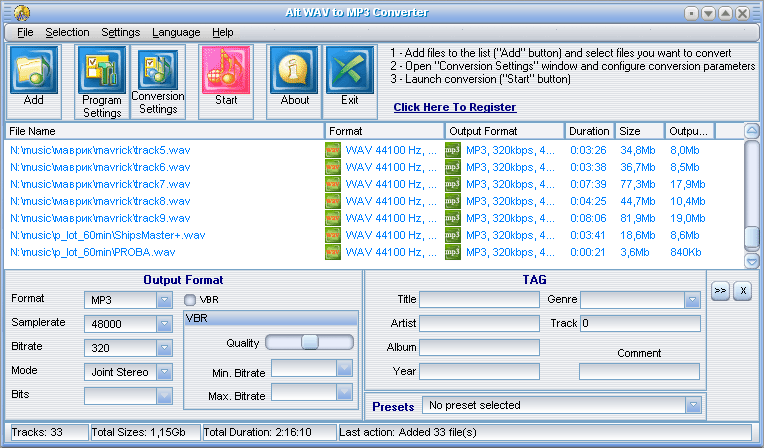Select the PROBA.wav file row
764x448 pixels.
[374, 252]
